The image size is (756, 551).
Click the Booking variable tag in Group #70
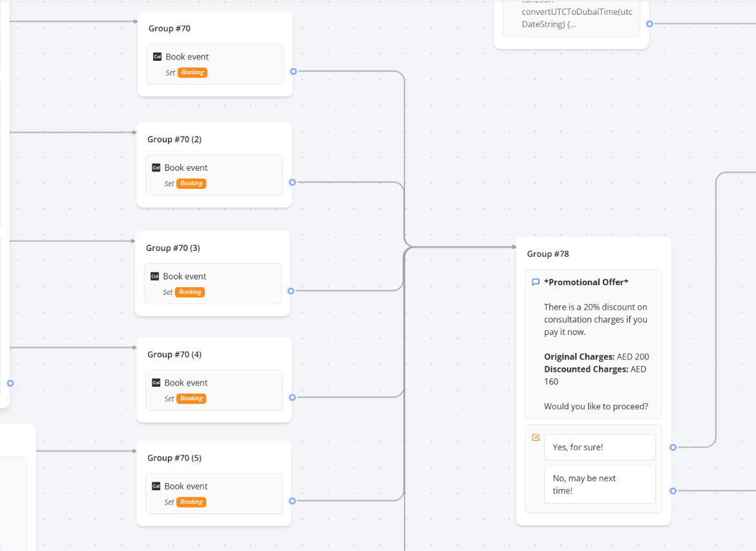click(193, 72)
